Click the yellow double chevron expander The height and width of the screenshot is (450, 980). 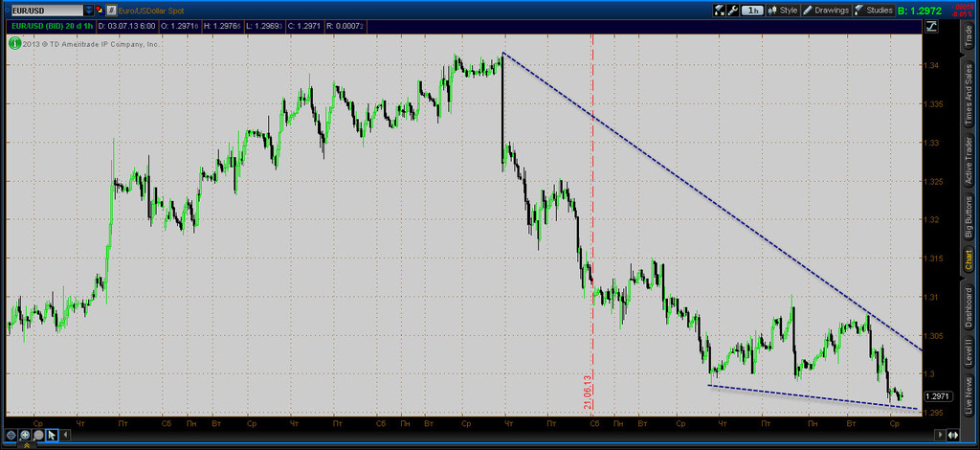tap(26, 445)
